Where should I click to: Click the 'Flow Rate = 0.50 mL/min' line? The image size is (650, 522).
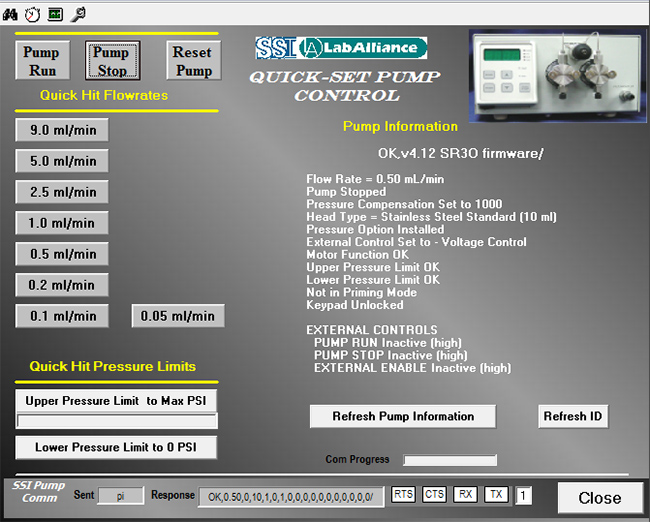tap(375, 179)
